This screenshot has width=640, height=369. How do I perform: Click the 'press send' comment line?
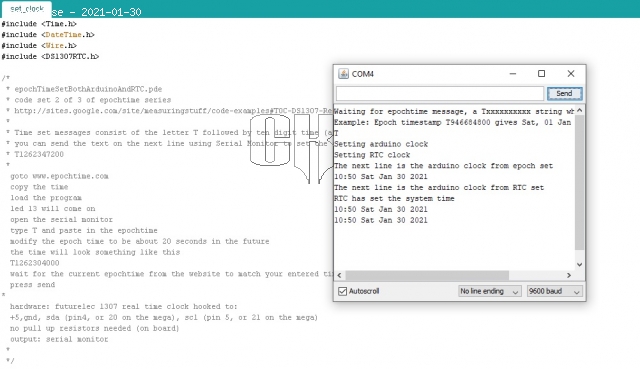[32, 285]
